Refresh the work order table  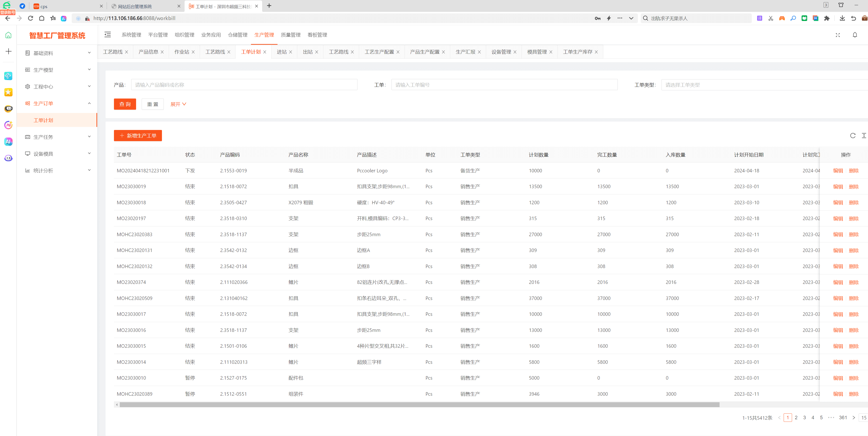click(852, 136)
